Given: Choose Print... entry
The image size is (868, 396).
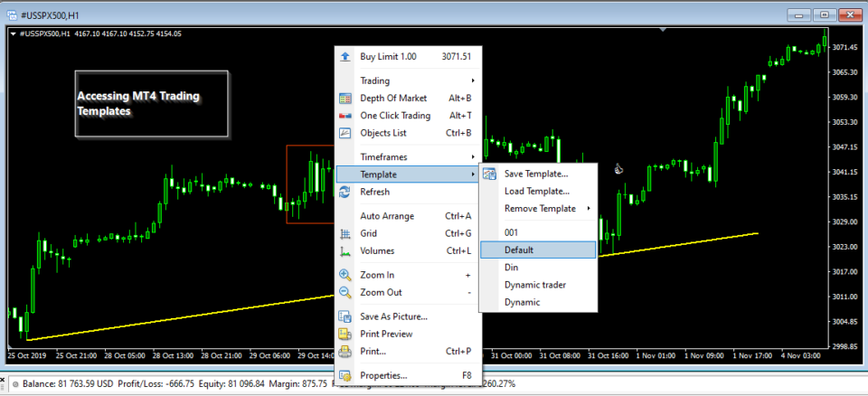Looking at the screenshot, I should click(x=408, y=351).
